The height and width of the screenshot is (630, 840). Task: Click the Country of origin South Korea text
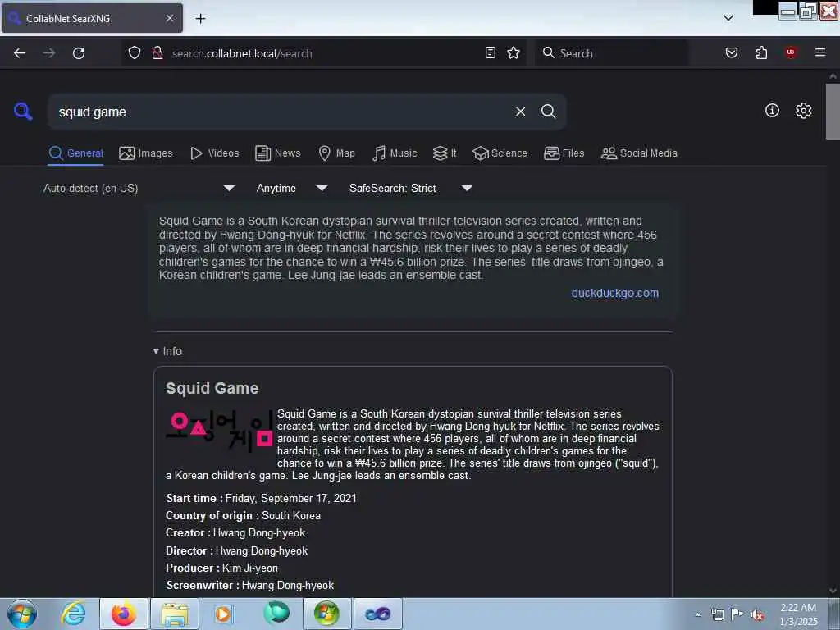[291, 515]
